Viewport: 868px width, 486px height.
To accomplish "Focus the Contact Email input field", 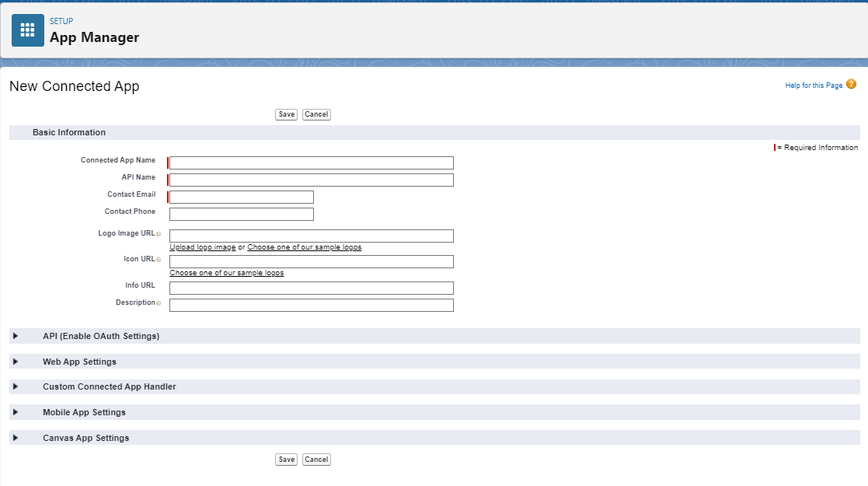I will pyautogui.click(x=242, y=197).
